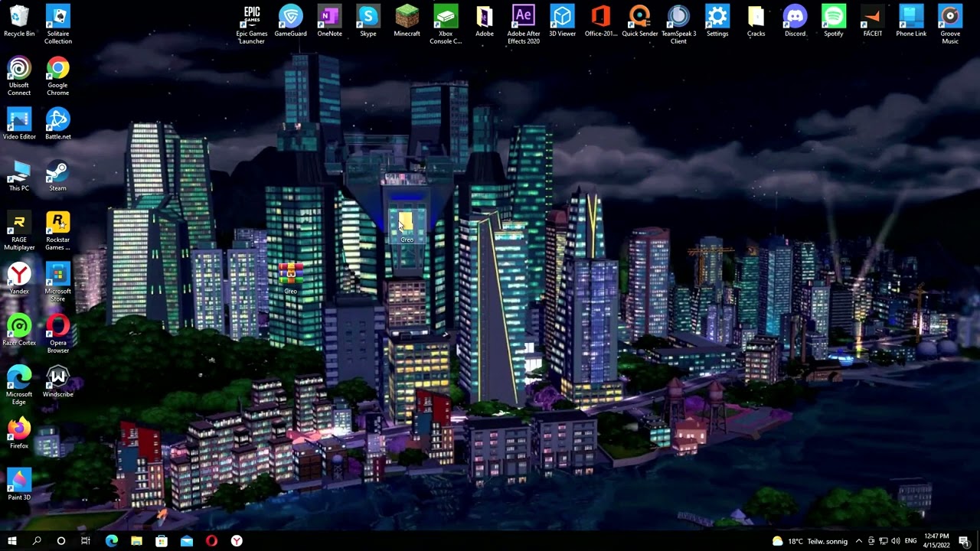Click the Video Editor desktop icon
The width and height of the screenshot is (980, 551).
pyautogui.click(x=19, y=124)
